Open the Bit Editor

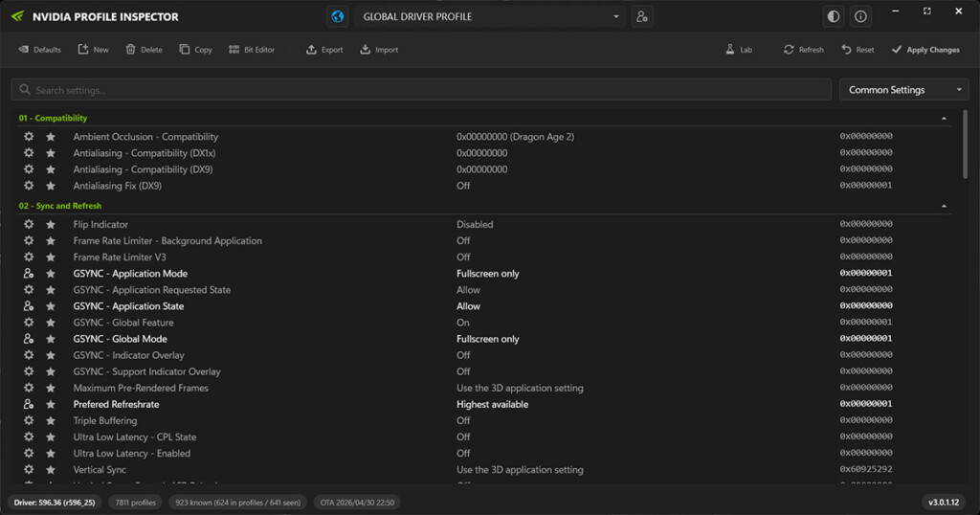coord(252,50)
